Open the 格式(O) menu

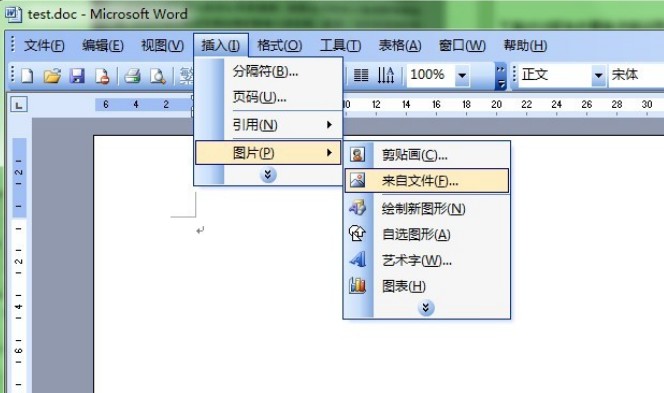click(x=279, y=45)
